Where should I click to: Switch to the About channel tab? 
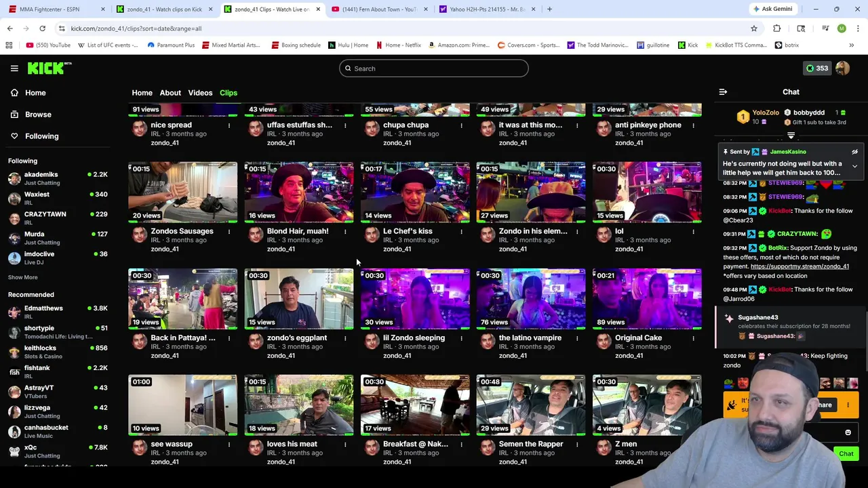(x=170, y=93)
